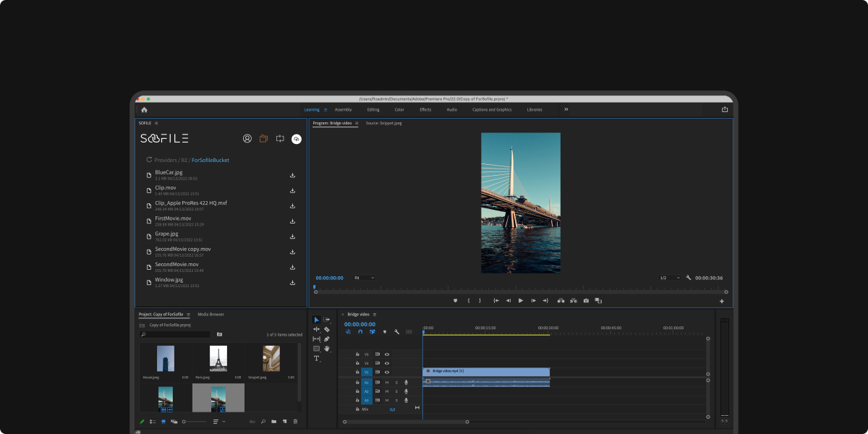The height and width of the screenshot is (434, 868).
Task: Switch to the Editing workspace tab
Action: point(373,109)
